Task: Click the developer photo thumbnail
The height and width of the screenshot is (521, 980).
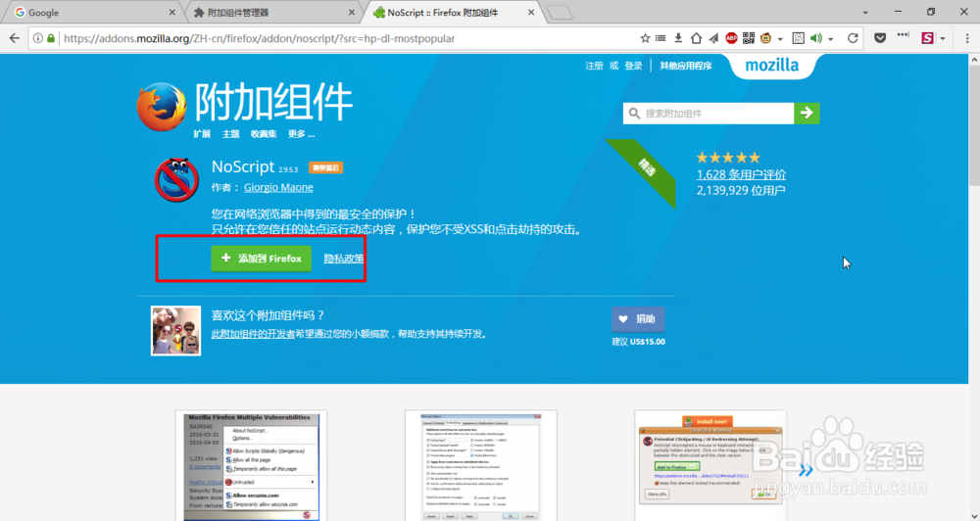Action: click(x=175, y=330)
